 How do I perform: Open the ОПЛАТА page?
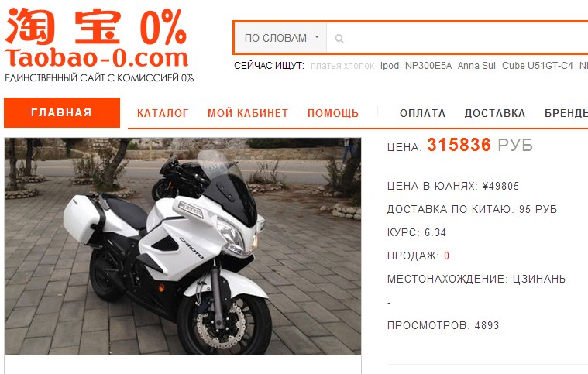[x=423, y=113]
